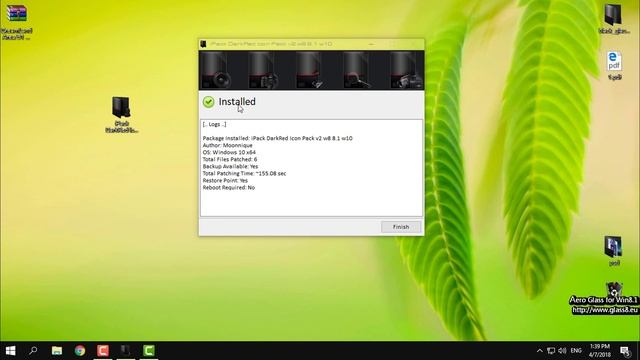Open File Explorer from taskbar

pos(57,351)
